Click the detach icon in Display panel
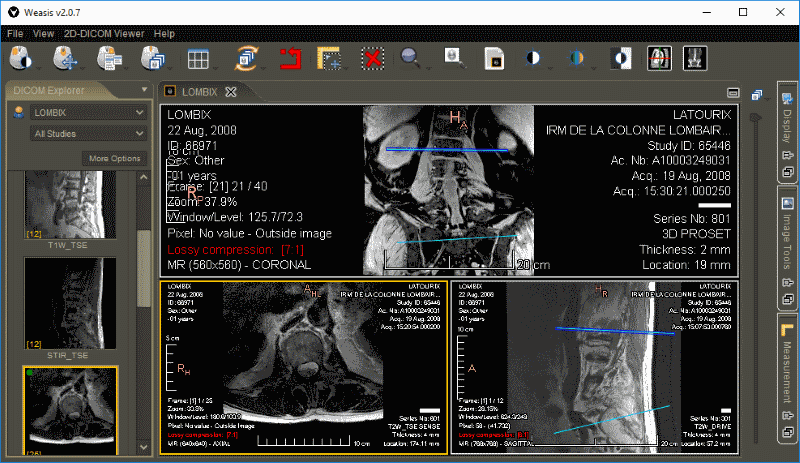 [x=787, y=155]
